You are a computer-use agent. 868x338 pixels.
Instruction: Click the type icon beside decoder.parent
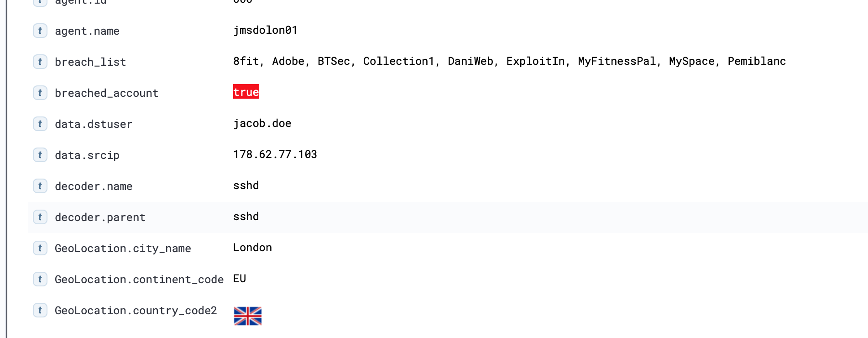click(x=40, y=217)
